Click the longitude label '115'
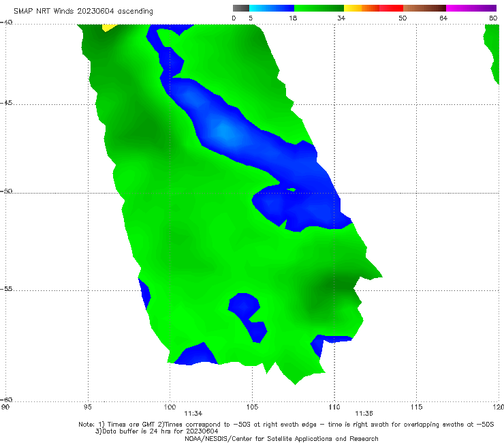 [x=417, y=407]
